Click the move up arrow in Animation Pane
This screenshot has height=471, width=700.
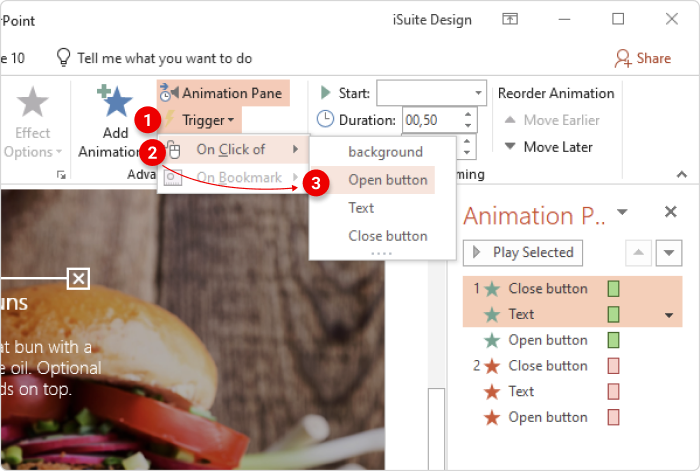click(638, 253)
